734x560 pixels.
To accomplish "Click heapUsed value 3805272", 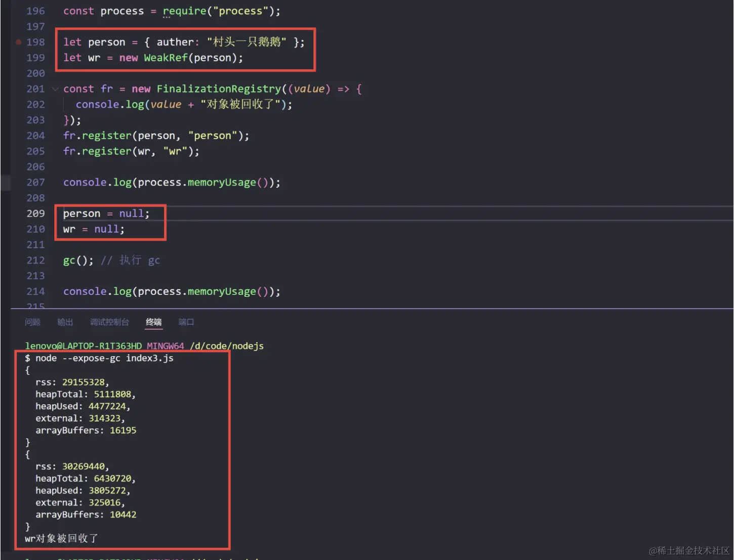I will pyautogui.click(x=107, y=491).
